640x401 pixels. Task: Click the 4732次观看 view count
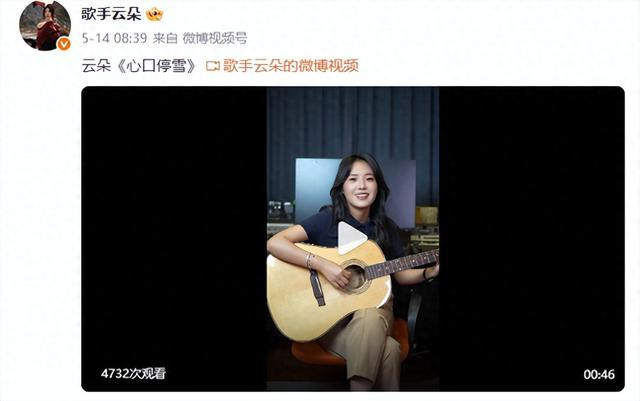coord(133,374)
